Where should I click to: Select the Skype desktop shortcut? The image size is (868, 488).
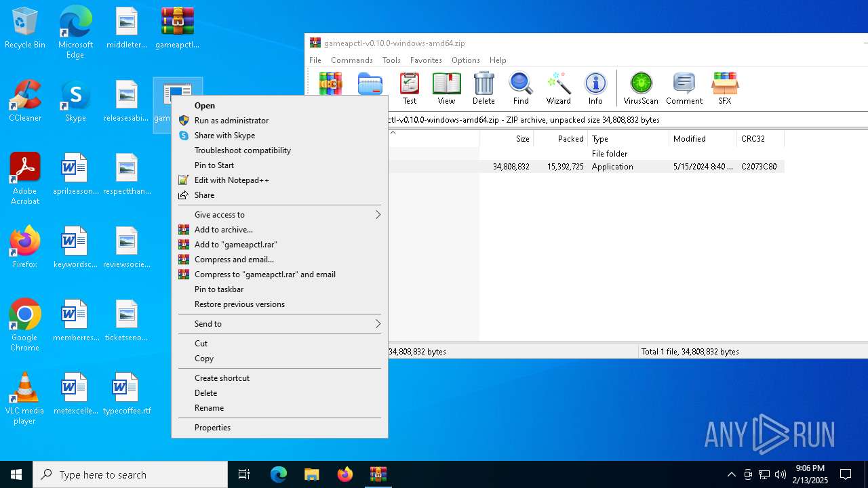point(75,101)
